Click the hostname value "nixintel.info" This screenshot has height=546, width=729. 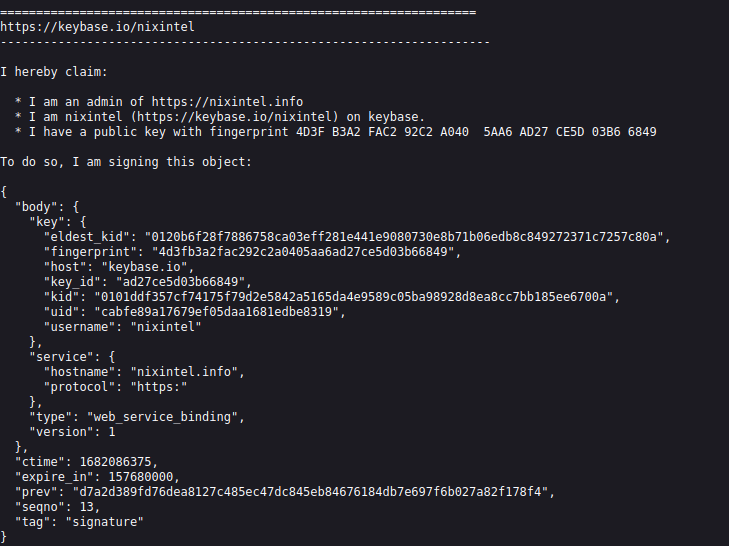184,372
